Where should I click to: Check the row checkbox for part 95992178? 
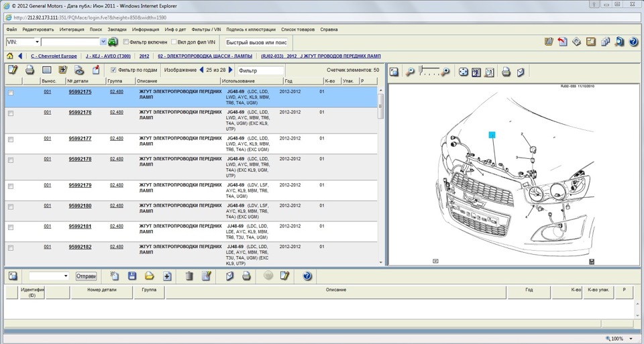point(11,160)
